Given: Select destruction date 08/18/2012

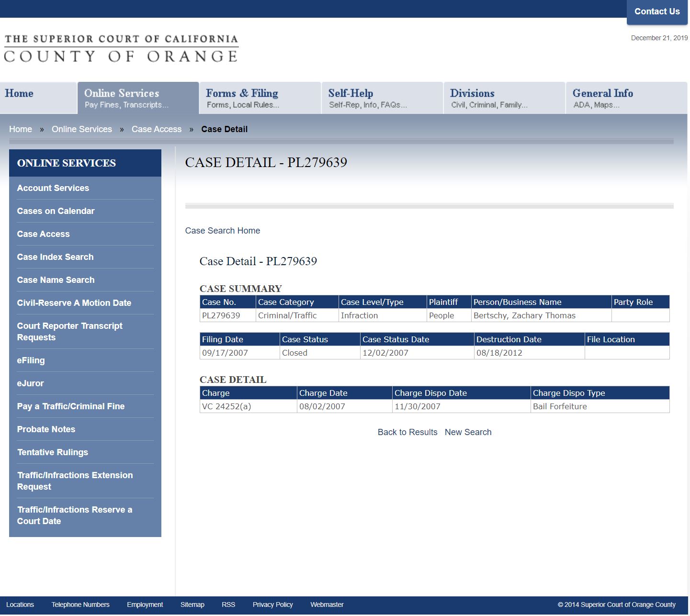Looking at the screenshot, I should pos(530,353).
